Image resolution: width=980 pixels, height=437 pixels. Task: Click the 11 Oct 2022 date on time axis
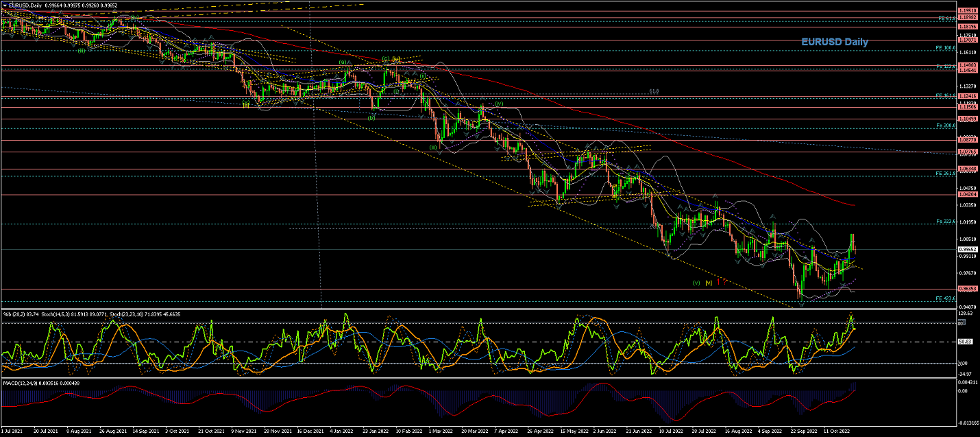(x=837, y=432)
